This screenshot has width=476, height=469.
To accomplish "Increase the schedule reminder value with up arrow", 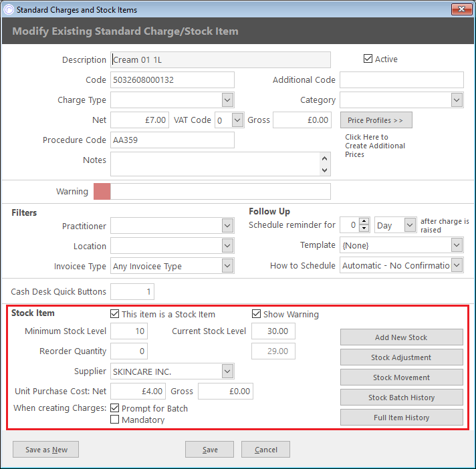I will [364, 221].
